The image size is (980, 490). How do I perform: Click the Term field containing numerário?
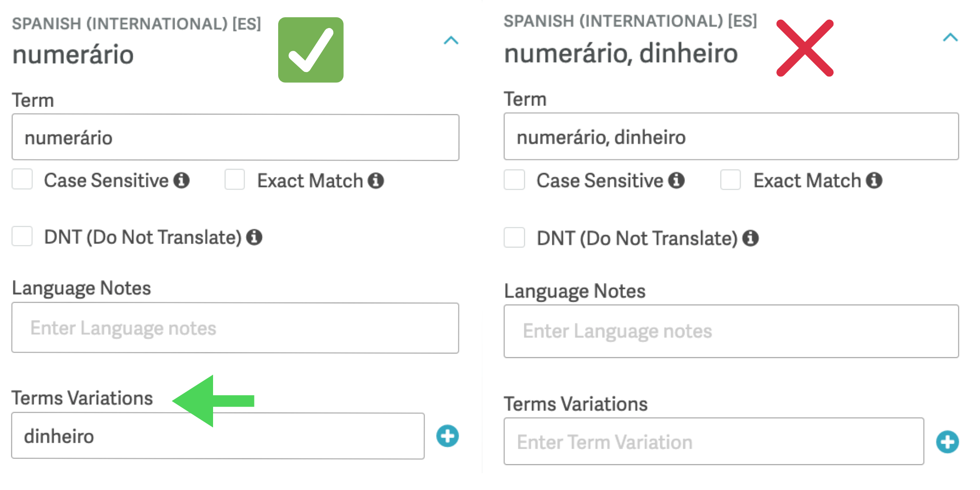click(x=235, y=138)
